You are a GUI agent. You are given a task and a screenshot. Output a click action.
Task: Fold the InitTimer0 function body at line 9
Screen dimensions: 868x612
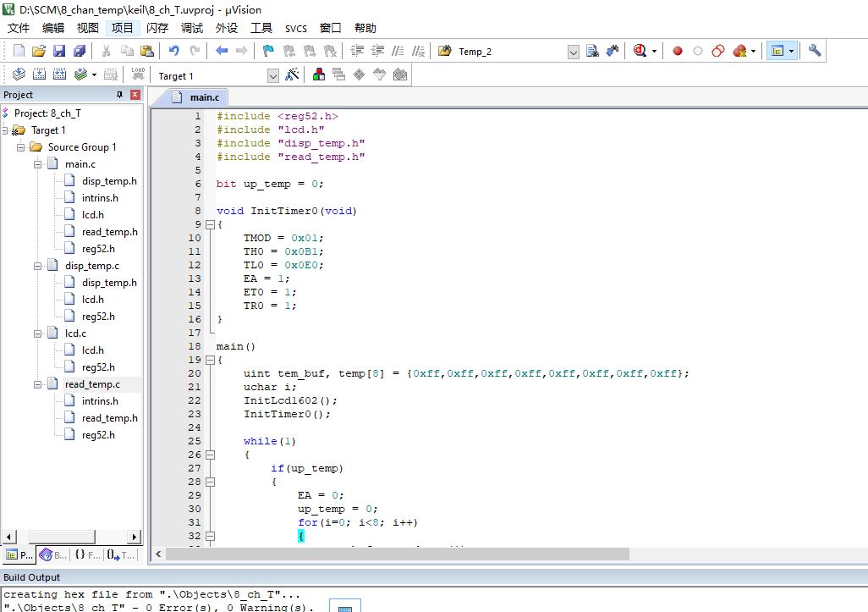pos(210,225)
